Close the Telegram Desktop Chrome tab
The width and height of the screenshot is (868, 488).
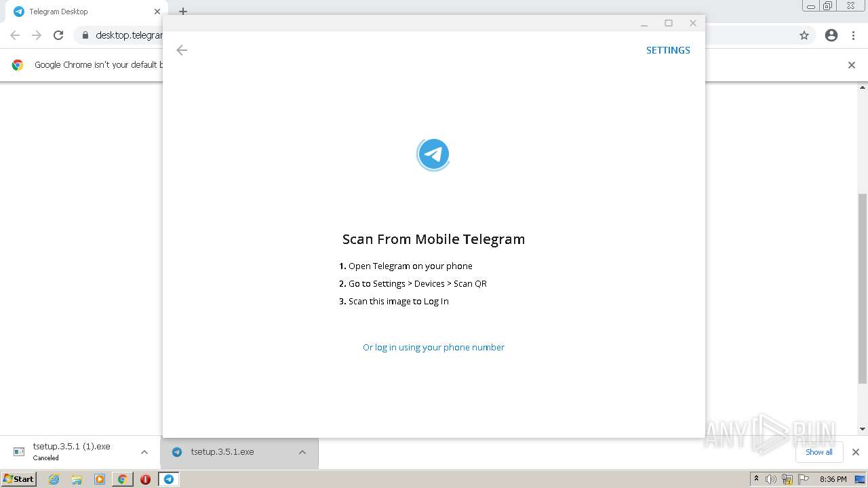[x=157, y=12]
